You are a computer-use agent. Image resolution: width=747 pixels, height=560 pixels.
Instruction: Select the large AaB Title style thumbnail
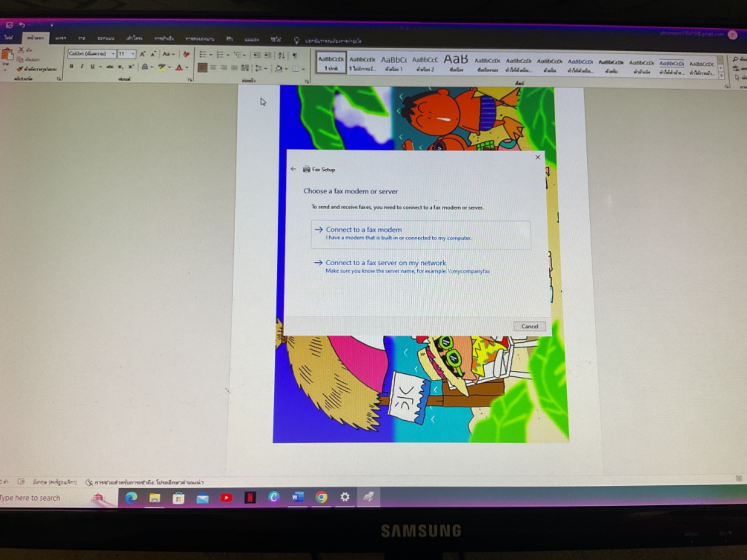pos(456,63)
